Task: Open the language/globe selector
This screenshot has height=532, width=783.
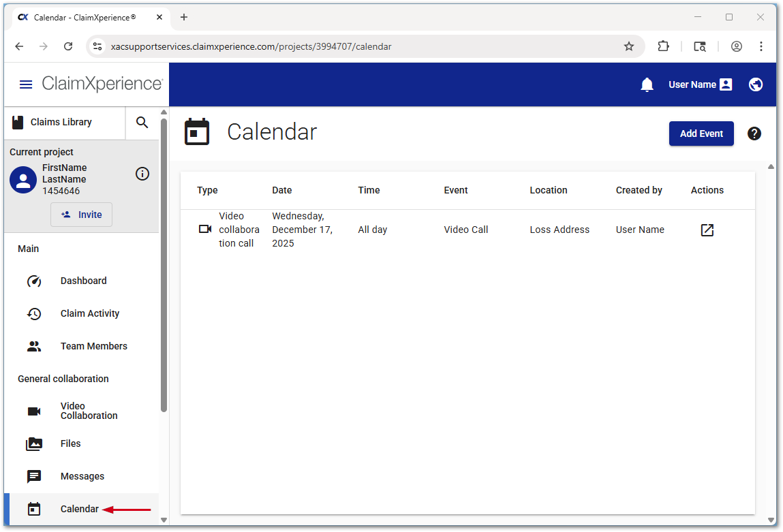Action: click(x=755, y=84)
